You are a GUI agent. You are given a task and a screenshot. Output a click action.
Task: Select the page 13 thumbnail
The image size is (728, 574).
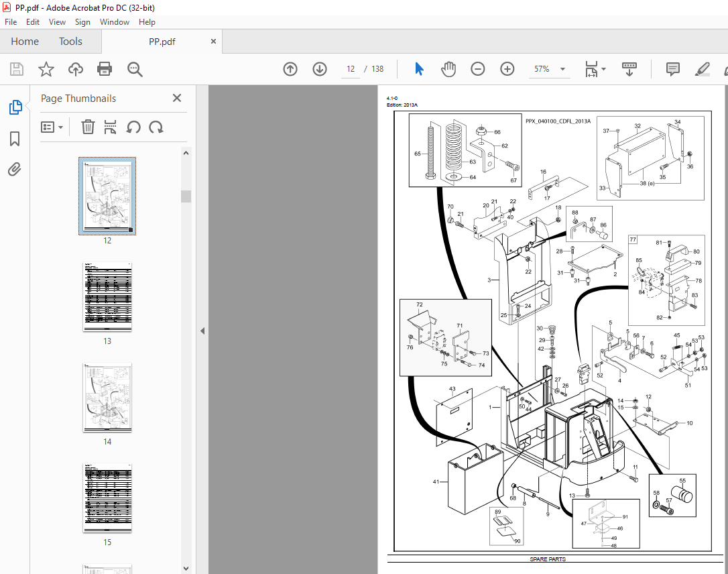[107, 297]
